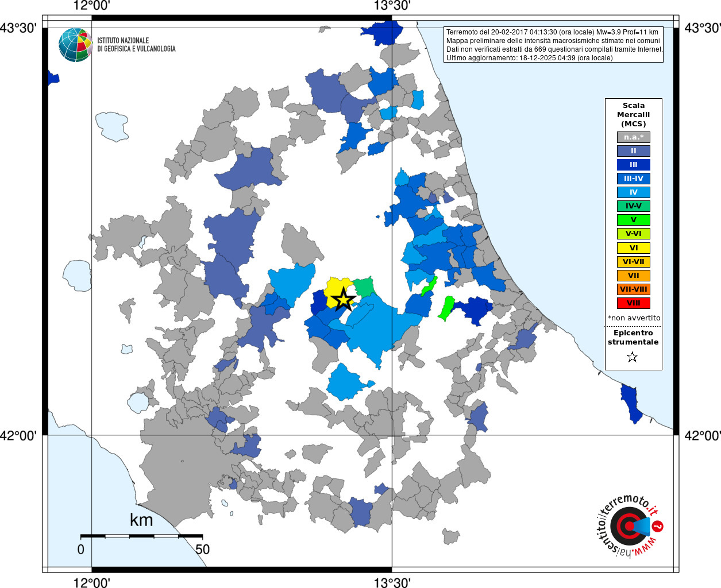The width and height of the screenshot is (721, 588).
Task: Click the left 43°30' latitude label
Action: click(x=18, y=28)
